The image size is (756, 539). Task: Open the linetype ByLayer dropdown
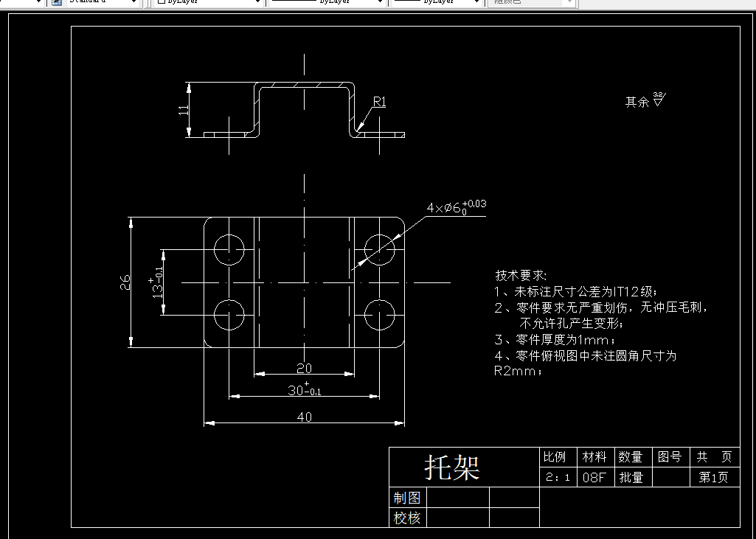(379, 4)
